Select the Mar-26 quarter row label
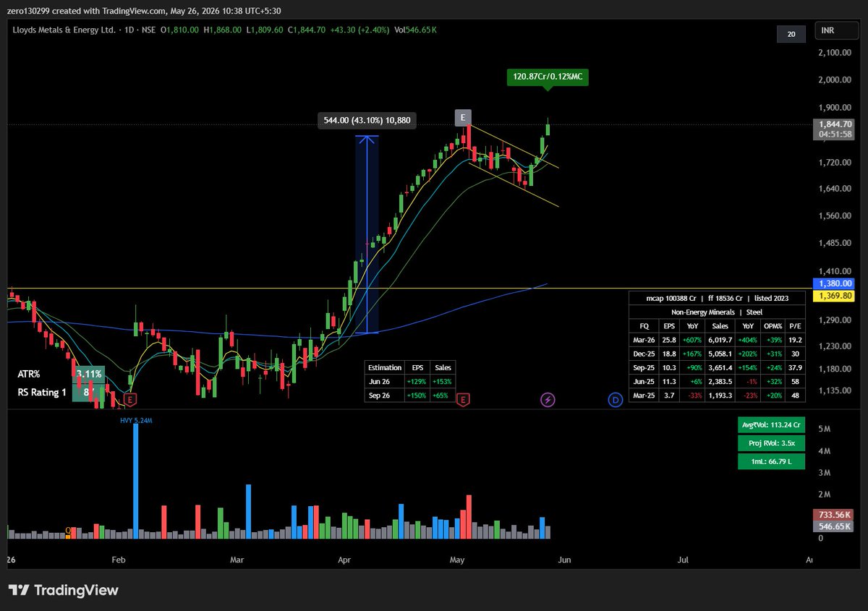The width and height of the screenshot is (868, 611). point(644,340)
